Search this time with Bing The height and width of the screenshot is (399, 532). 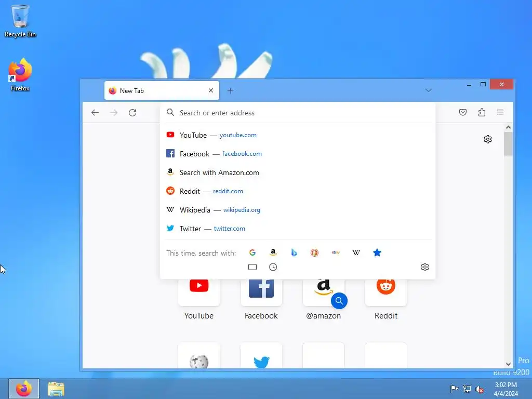(294, 253)
